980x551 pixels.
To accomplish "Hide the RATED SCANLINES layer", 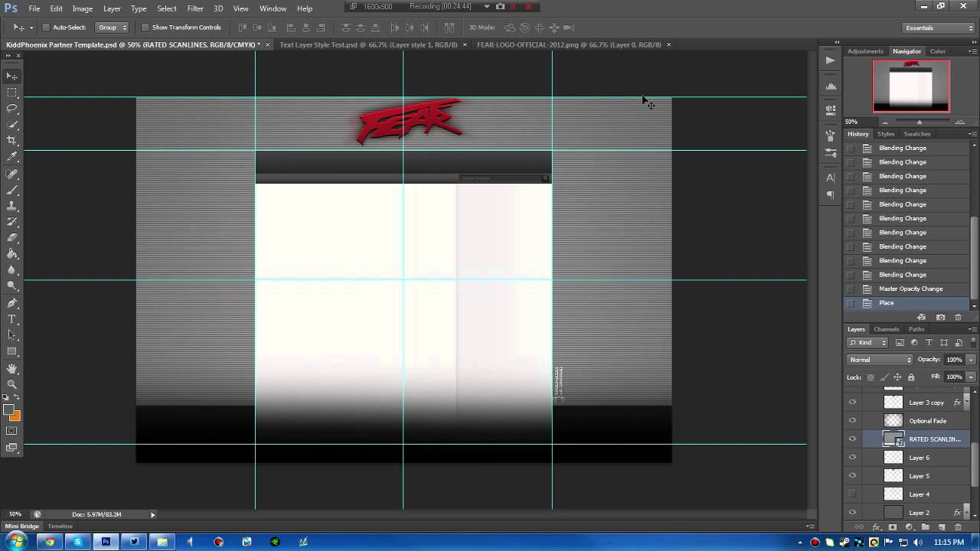I will click(x=852, y=439).
